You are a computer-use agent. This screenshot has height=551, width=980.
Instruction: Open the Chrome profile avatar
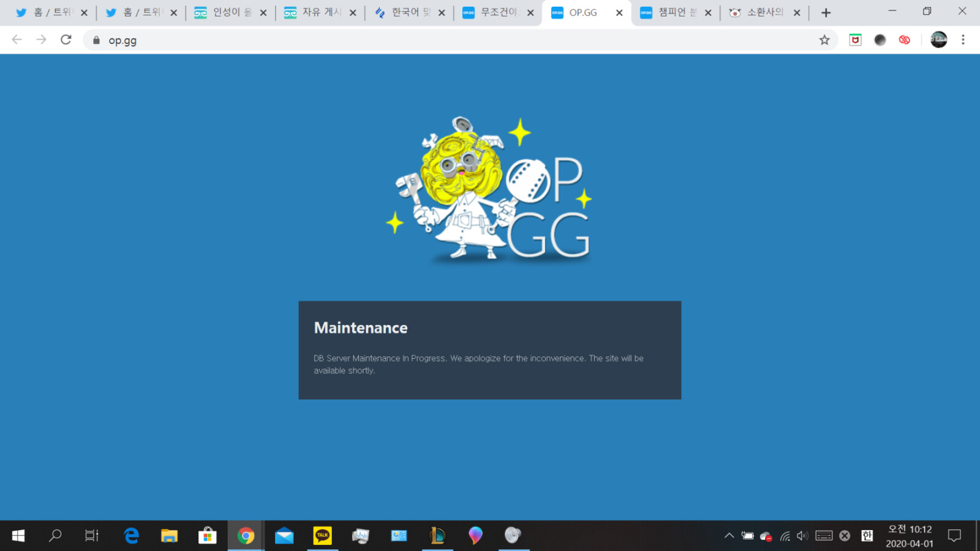click(x=939, y=40)
